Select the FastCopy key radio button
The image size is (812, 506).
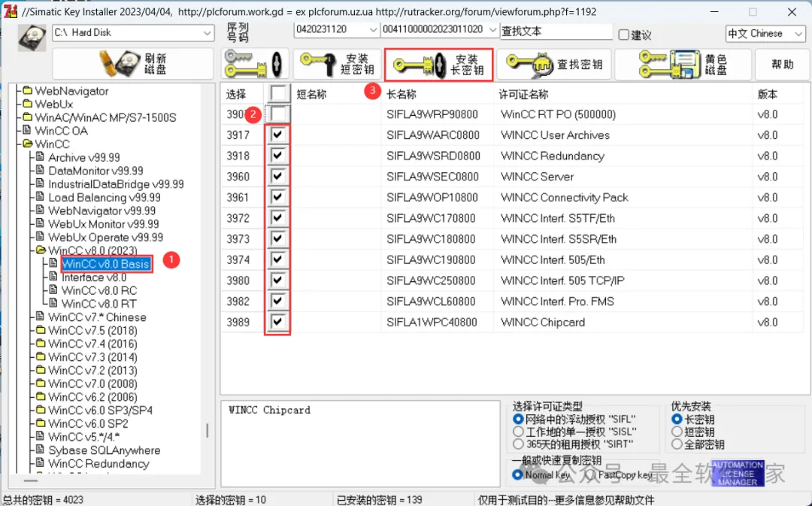tap(590, 474)
